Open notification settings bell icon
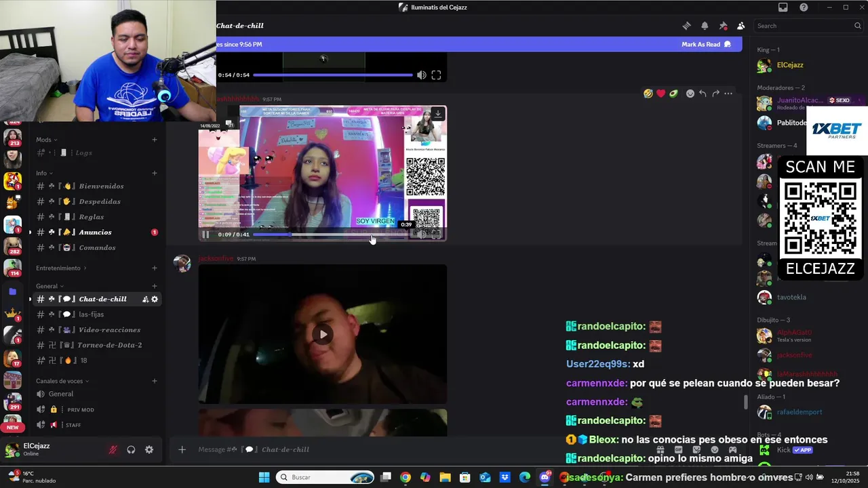Image resolution: width=868 pixels, height=488 pixels. (705, 26)
